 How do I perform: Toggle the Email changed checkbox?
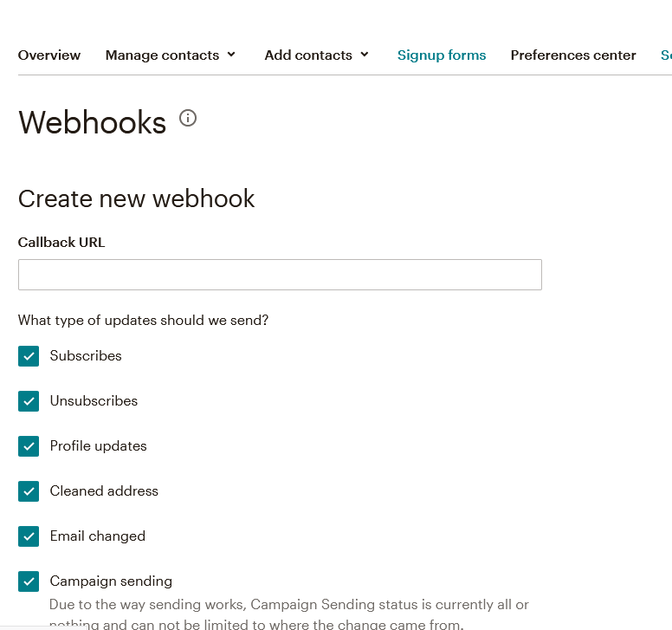[x=29, y=536]
